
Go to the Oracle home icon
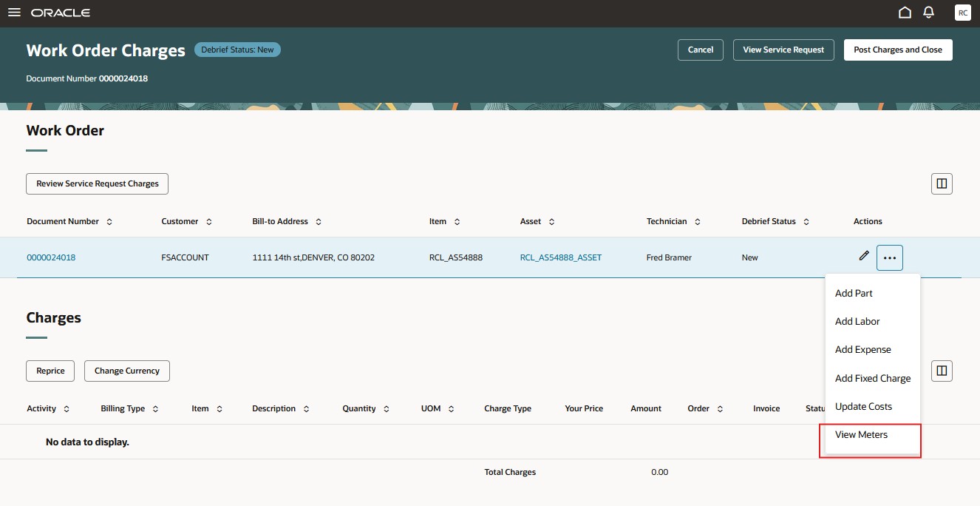[x=905, y=13]
